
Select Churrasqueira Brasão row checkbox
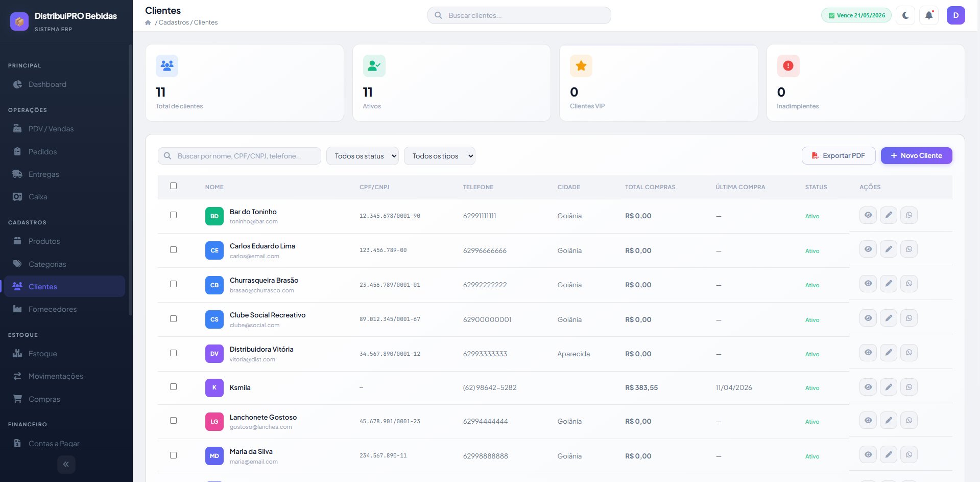tap(174, 284)
